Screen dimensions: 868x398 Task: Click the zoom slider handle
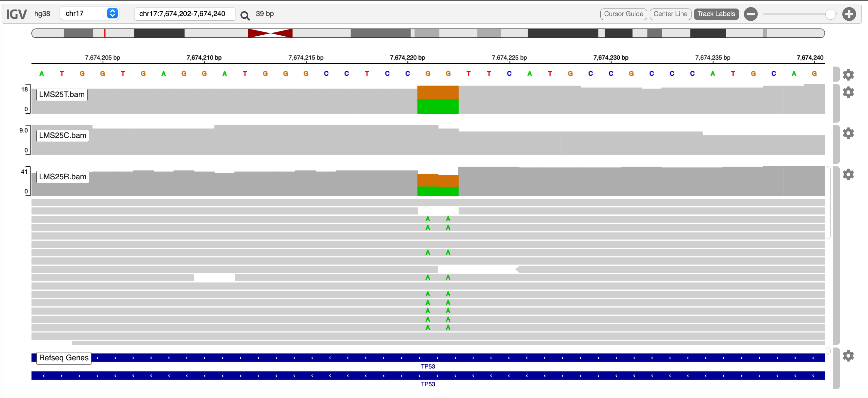click(830, 14)
